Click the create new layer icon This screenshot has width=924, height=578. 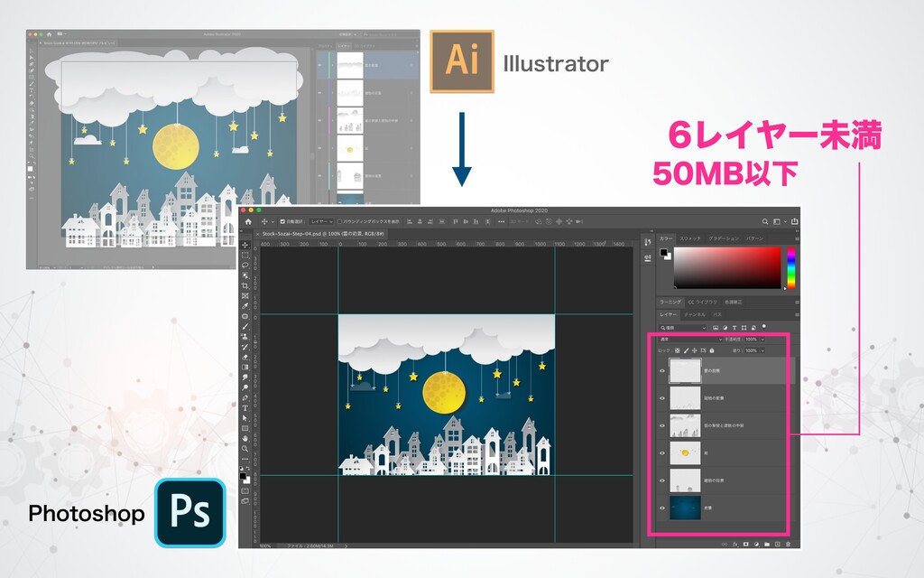[x=777, y=545]
